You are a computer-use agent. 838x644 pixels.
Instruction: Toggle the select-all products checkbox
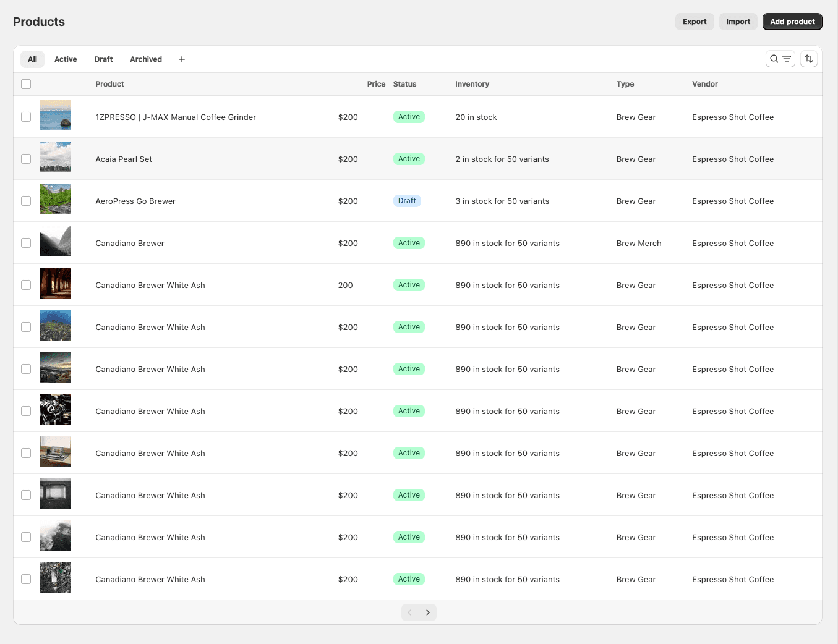(x=26, y=84)
